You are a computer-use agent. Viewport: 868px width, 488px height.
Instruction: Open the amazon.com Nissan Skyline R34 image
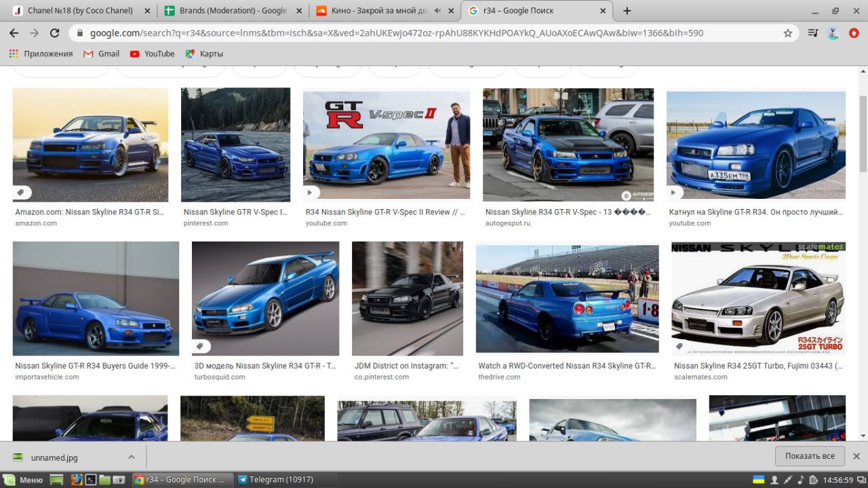click(90, 145)
